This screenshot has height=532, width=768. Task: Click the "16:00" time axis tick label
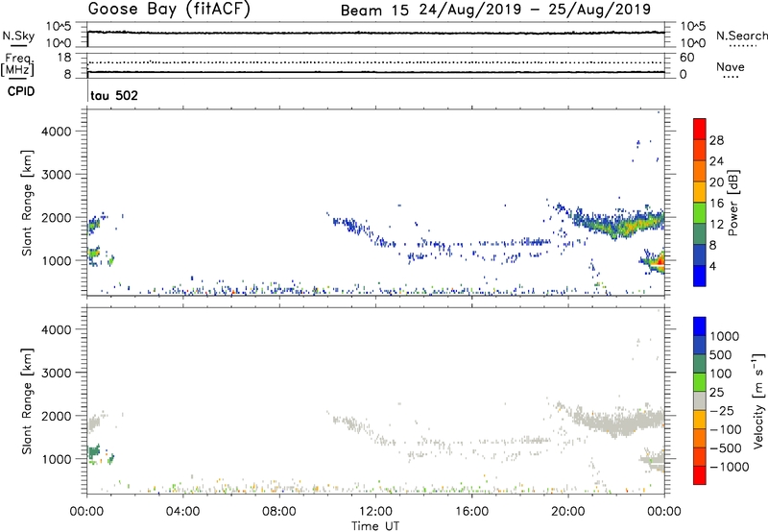[x=471, y=512]
